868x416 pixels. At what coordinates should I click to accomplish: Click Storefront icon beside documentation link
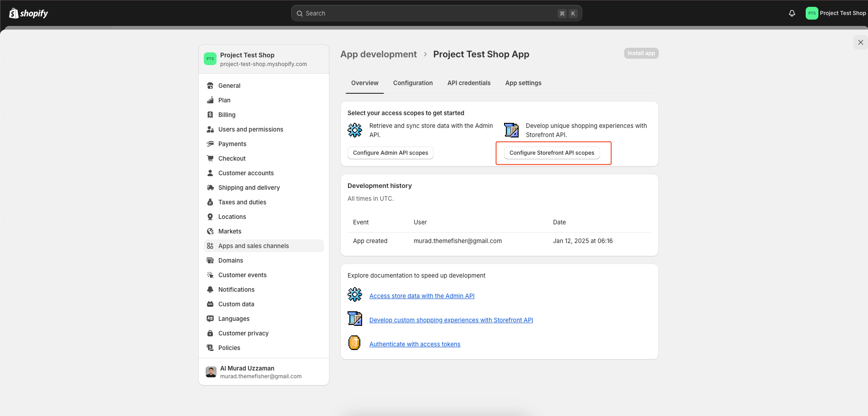(x=355, y=319)
